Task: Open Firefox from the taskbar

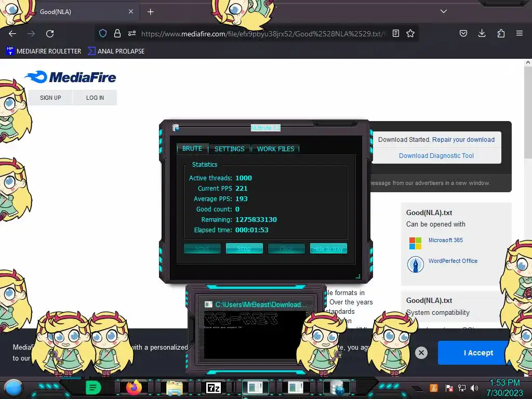Action: coord(134,388)
